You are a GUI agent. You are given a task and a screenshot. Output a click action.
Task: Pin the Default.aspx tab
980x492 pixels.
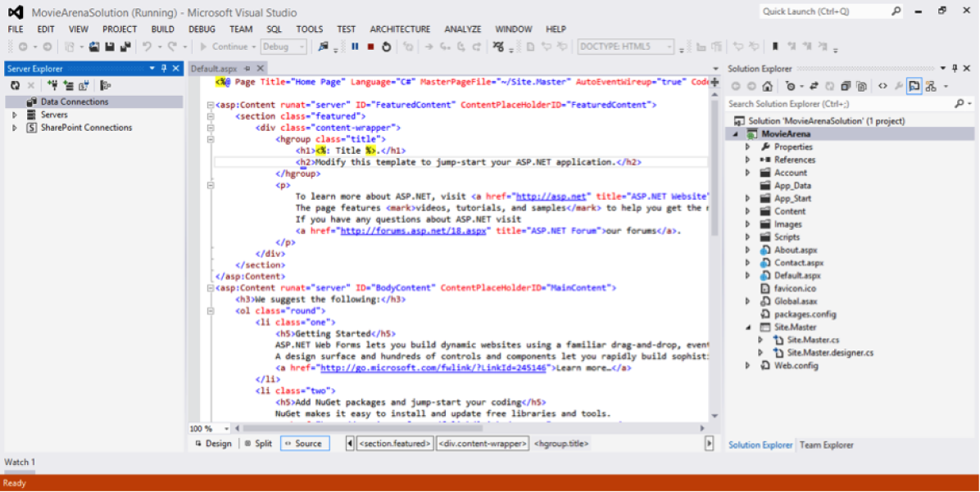coord(247,69)
